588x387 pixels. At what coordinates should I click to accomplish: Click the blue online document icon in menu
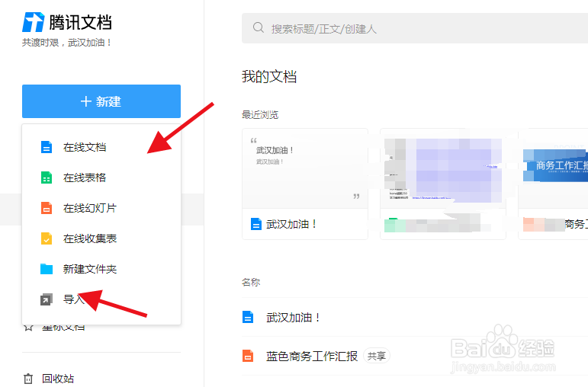[x=47, y=147]
